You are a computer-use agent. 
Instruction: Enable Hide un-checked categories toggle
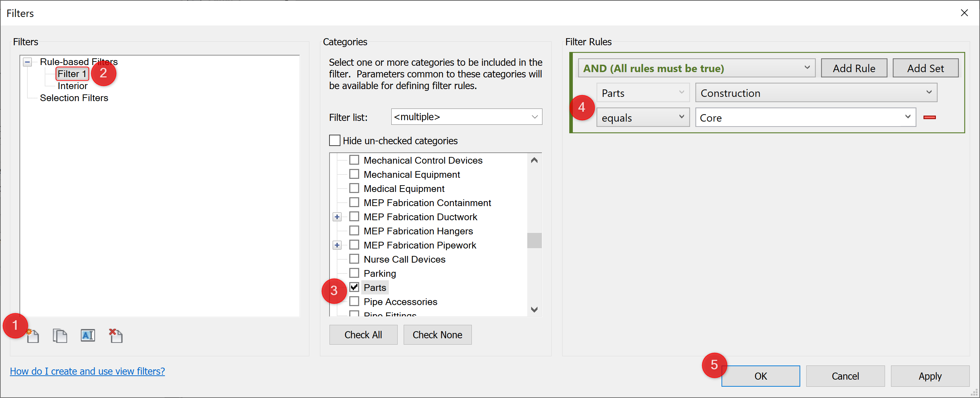coord(334,140)
